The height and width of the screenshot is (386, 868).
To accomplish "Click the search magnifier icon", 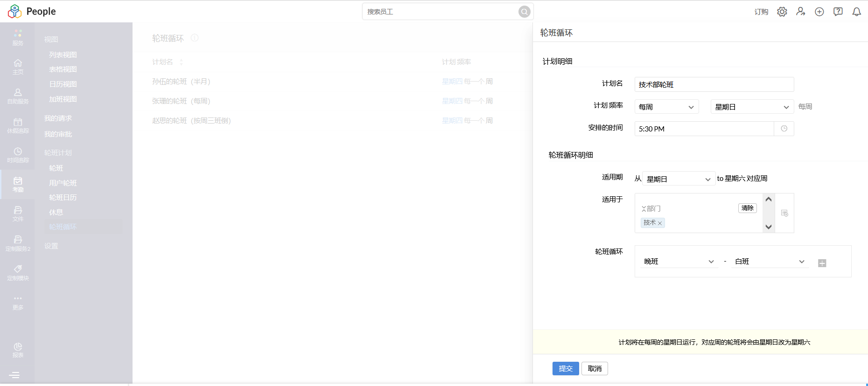I will (x=524, y=12).
